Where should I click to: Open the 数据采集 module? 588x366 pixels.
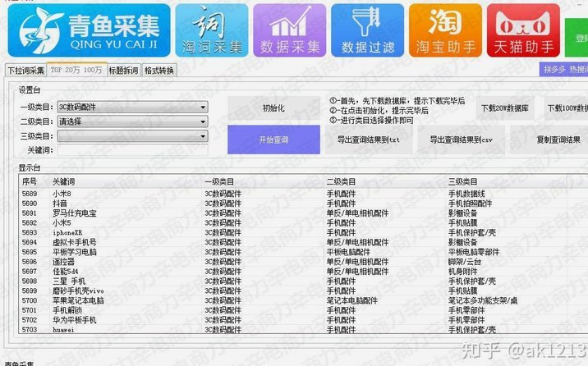pos(290,30)
